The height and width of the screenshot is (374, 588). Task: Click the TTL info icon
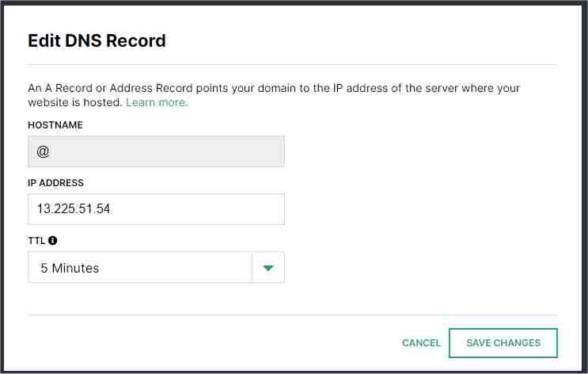tap(52, 240)
